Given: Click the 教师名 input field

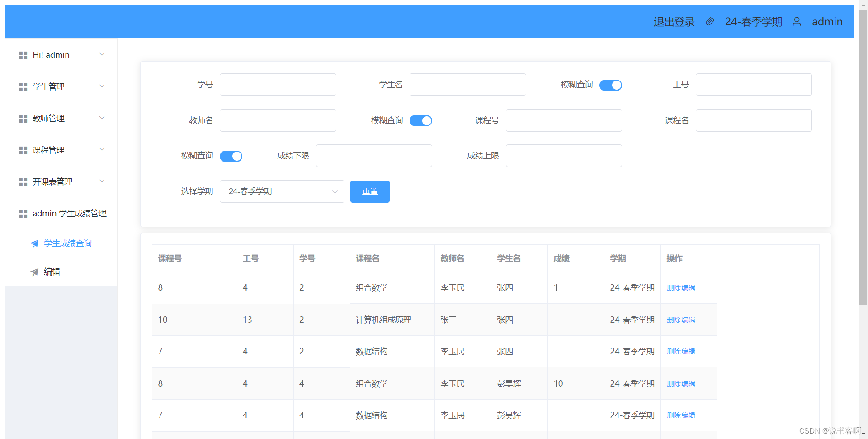Looking at the screenshot, I should 278,120.
